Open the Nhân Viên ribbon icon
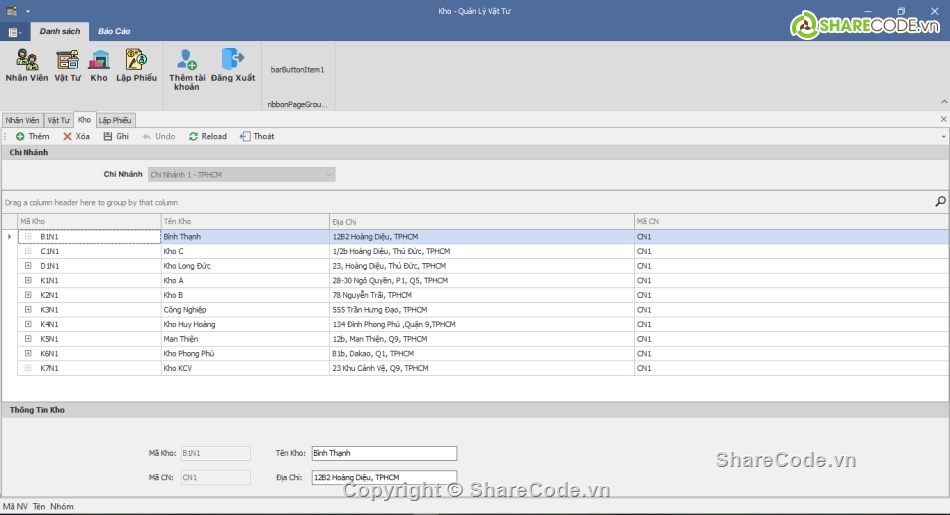 click(x=27, y=65)
